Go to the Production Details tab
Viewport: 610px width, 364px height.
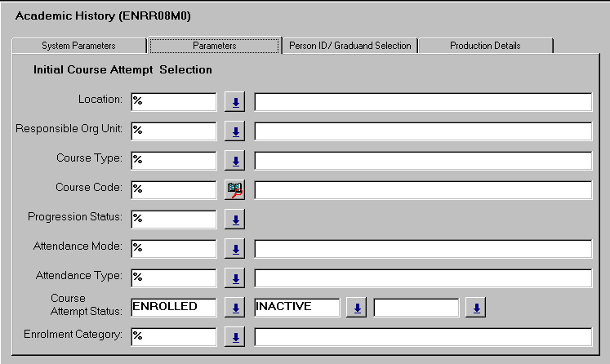point(485,46)
